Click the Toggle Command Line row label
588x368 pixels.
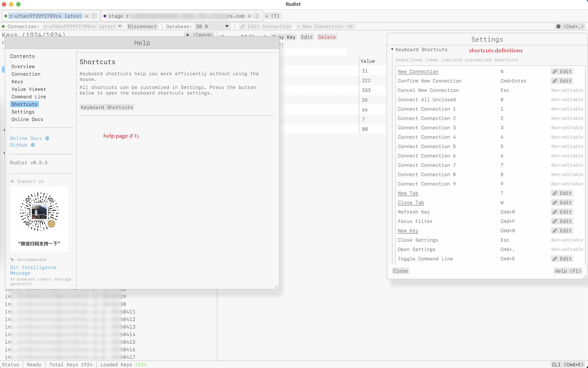pos(425,259)
